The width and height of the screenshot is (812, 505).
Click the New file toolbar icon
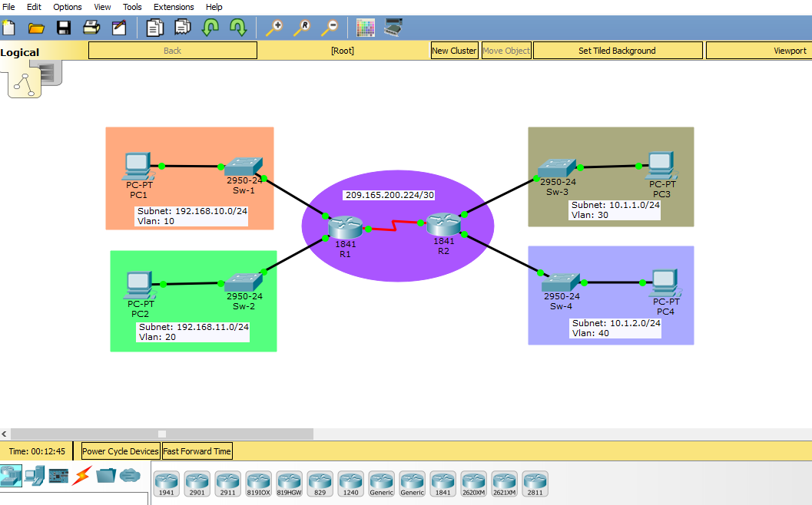(x=8, y=28)
